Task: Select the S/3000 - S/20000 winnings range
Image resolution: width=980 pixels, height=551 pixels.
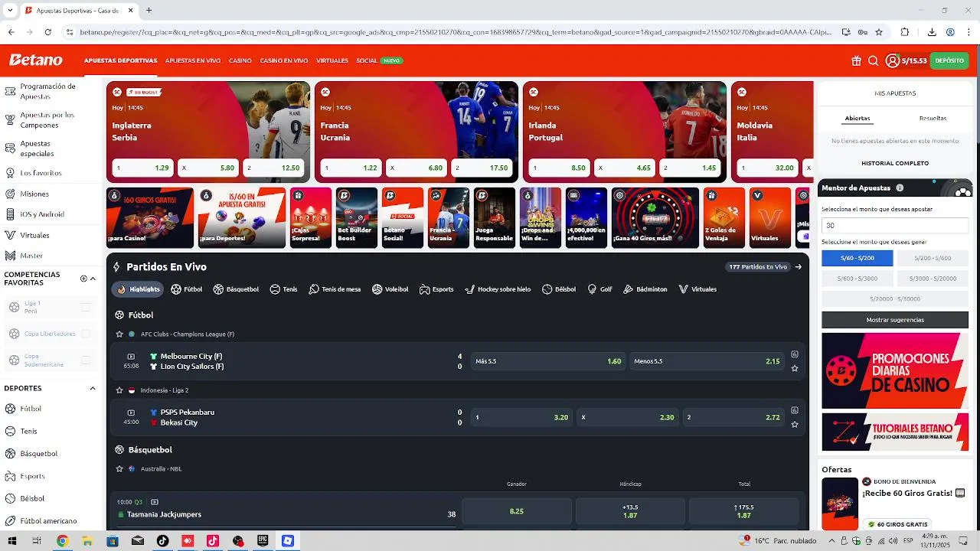Action: click(x=933, y=279)
